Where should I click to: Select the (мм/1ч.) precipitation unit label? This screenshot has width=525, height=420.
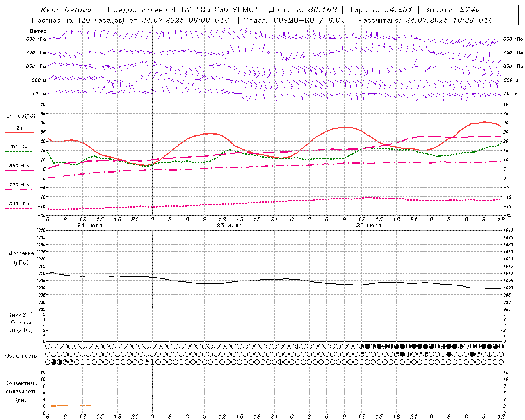(21, 330)
